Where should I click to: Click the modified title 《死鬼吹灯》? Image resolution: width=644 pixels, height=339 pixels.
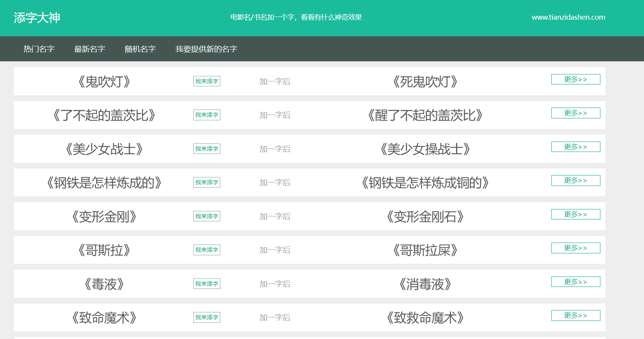(425, 82)
